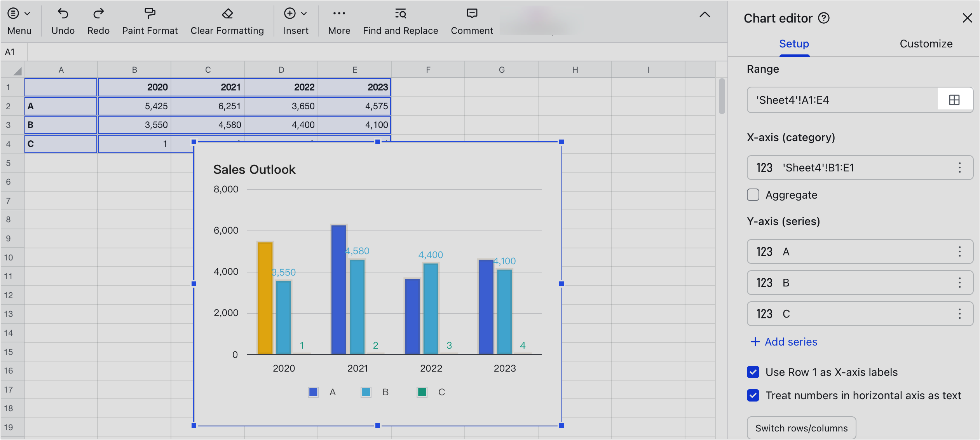Click the Undo icon
Screen dimensions: 980x440
click(x=63, y=14)
